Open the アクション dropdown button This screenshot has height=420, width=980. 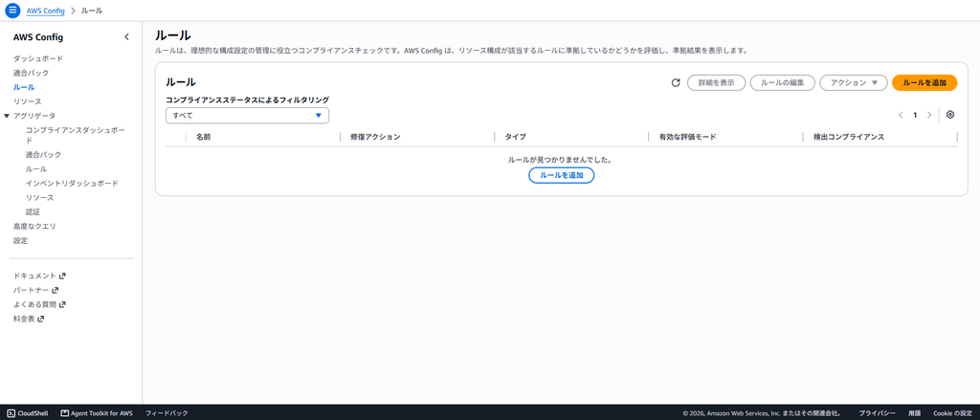pos(853,82)
